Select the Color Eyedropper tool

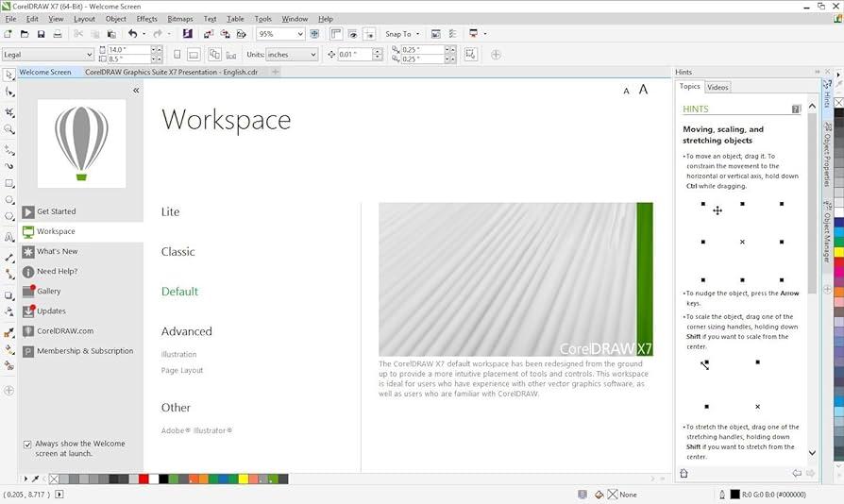[9, 333]
